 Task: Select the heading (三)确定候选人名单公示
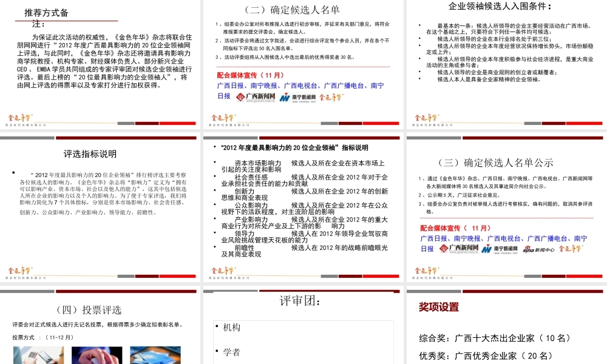(496, 163)
